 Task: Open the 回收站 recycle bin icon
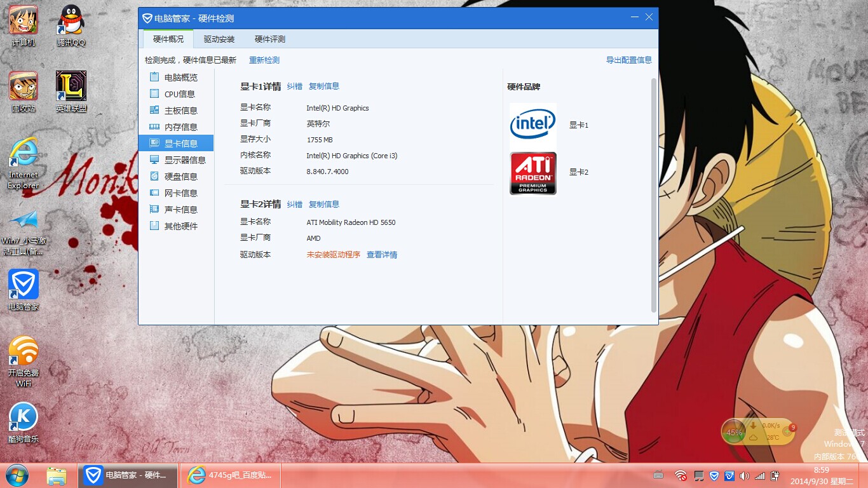tap(24, 92)
